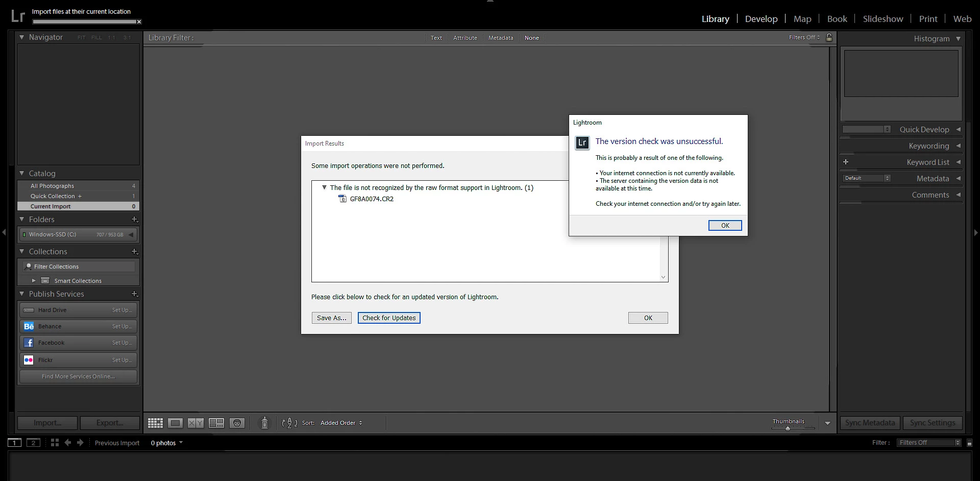
Task: Cancel the import progress with the X icon
Action: coord(139,21)
